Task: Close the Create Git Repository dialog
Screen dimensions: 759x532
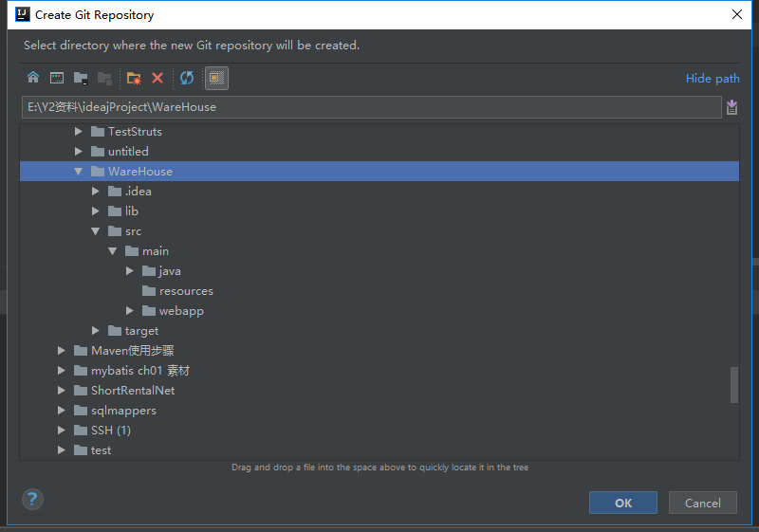Action: (737, 14)
